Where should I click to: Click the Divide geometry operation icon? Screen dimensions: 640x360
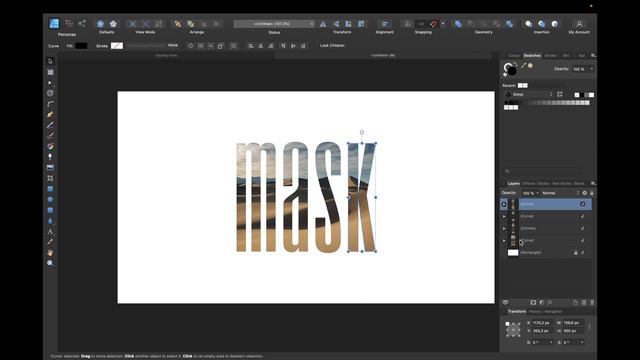point(509,24)
